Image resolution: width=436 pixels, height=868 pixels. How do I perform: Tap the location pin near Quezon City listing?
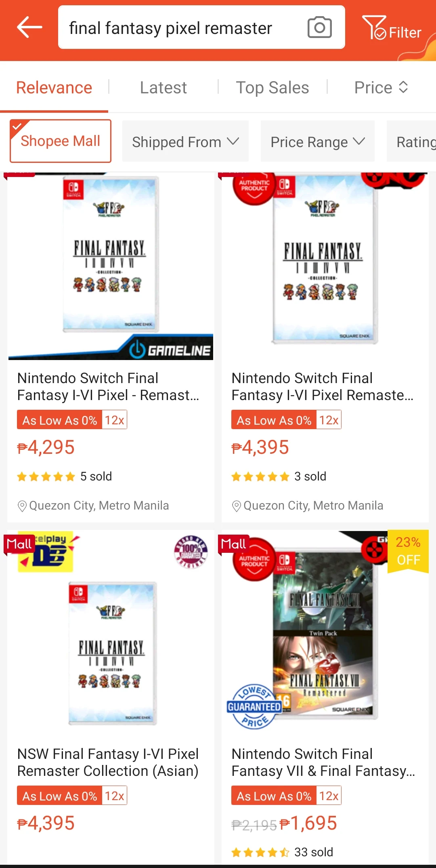click(22, 505)
